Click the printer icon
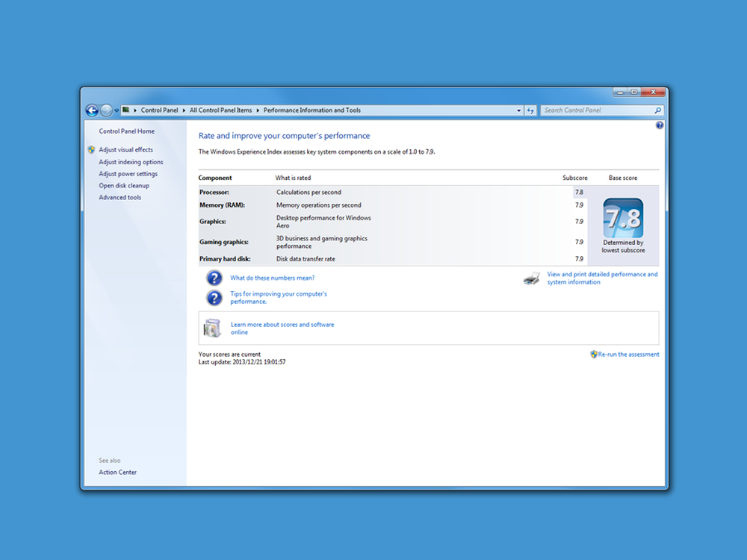This screenshot has width=747, height=560. [x=532, y=278]
